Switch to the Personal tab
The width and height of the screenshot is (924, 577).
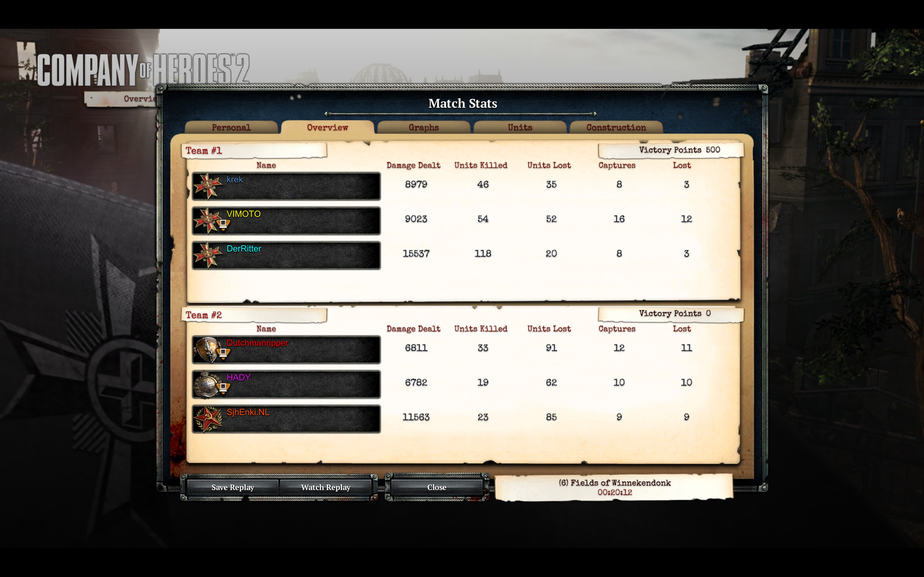tap(231, 127)
